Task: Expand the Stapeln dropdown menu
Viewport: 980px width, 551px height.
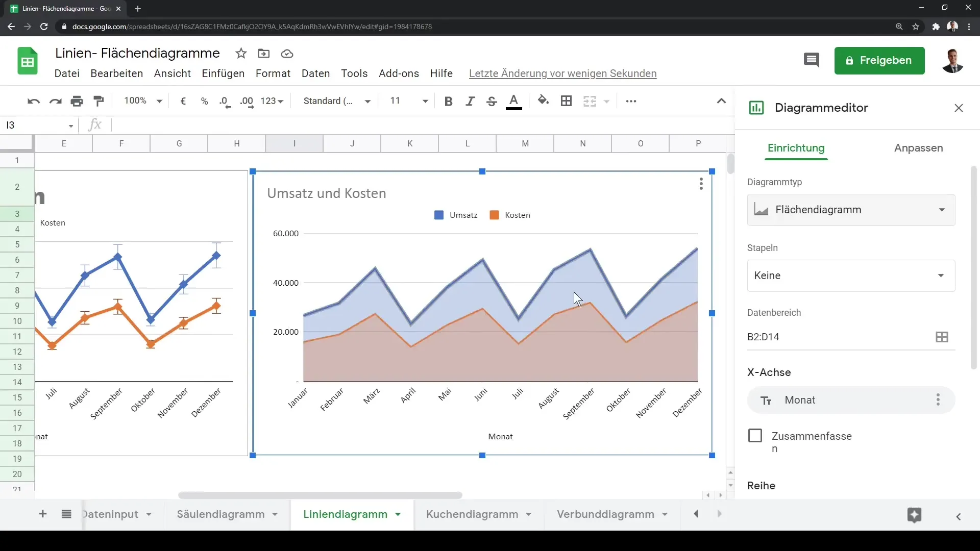Action: pos(849,275)
